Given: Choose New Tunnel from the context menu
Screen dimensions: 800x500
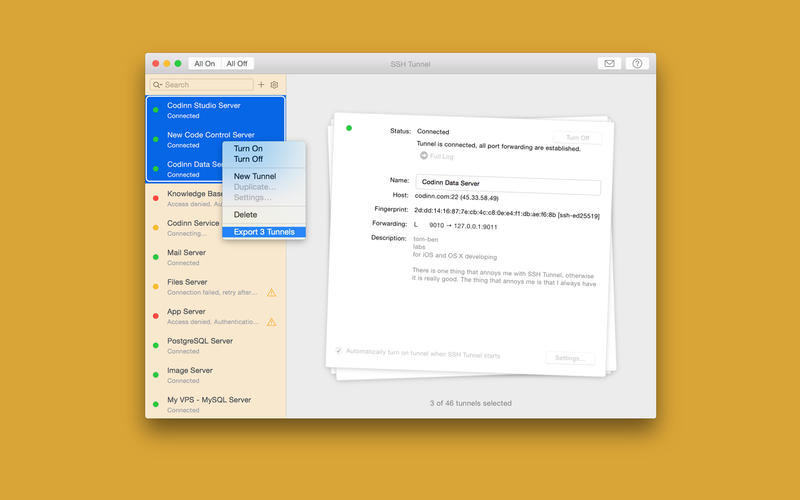Looking at the screenshot, I should click(x=255, y=176).
